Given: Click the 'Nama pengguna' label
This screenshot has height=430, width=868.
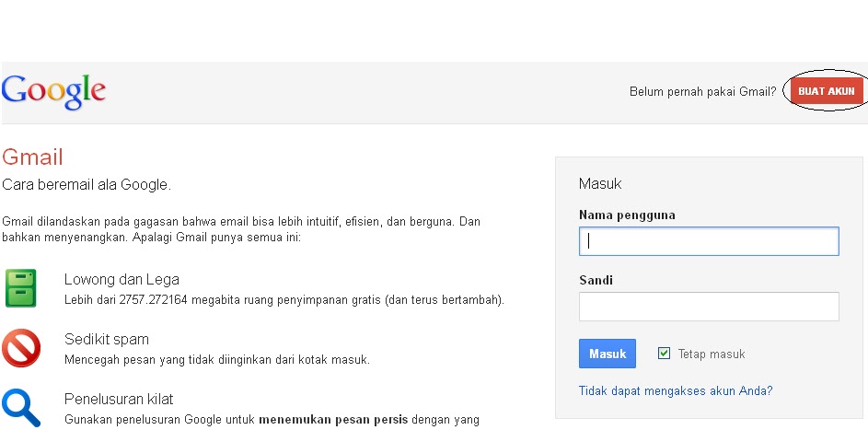Looking at the screenshot, I should tap(627, 215).
